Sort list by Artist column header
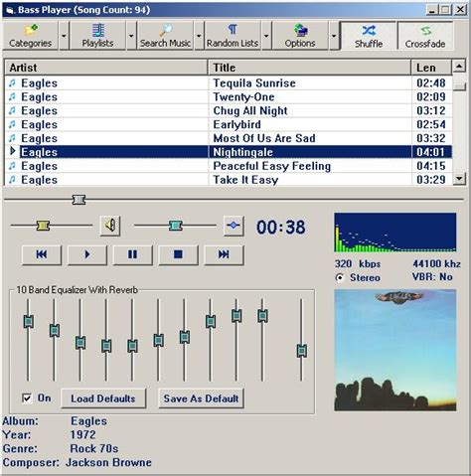This screenshot has width=471, height=476. pyautogui.click(x=106, y=68)
